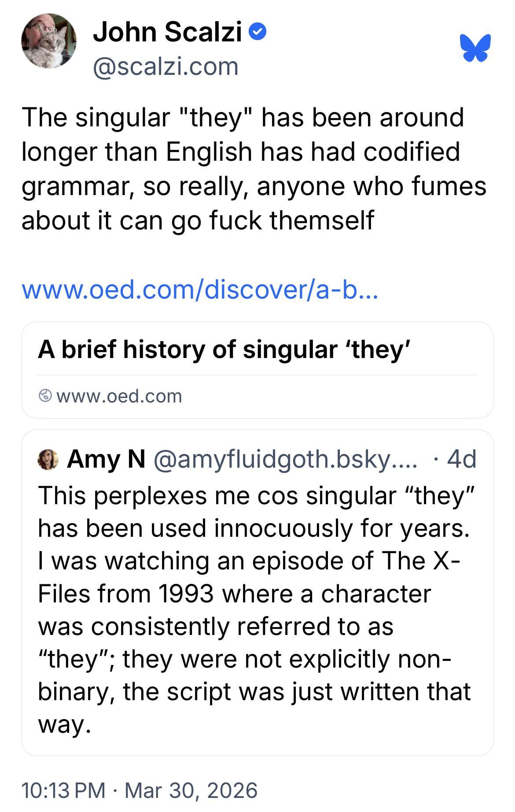Click the word "themself" in the post

point(322,220)
